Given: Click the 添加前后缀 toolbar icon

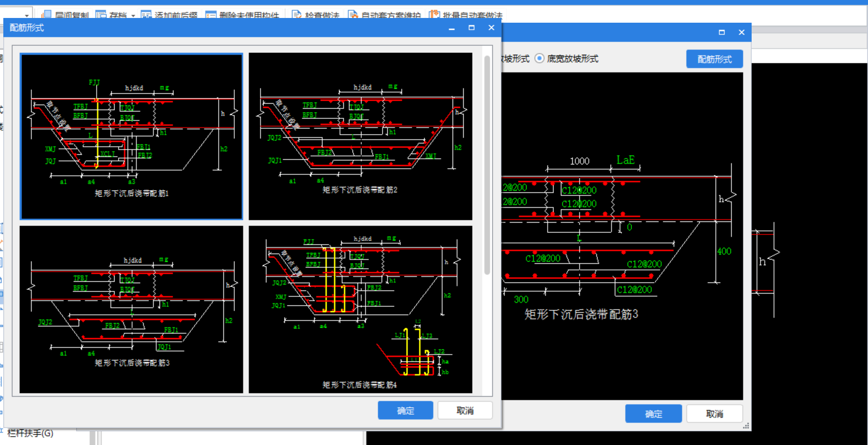Looking at the screenshot, I should (x=146, y=15).
